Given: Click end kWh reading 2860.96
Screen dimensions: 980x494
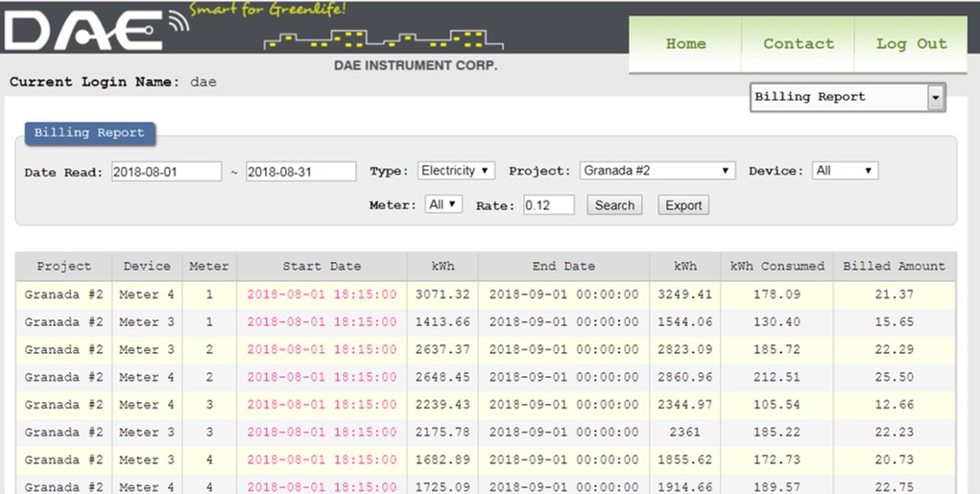Looking at the screenshot, I should click(685, 377).
